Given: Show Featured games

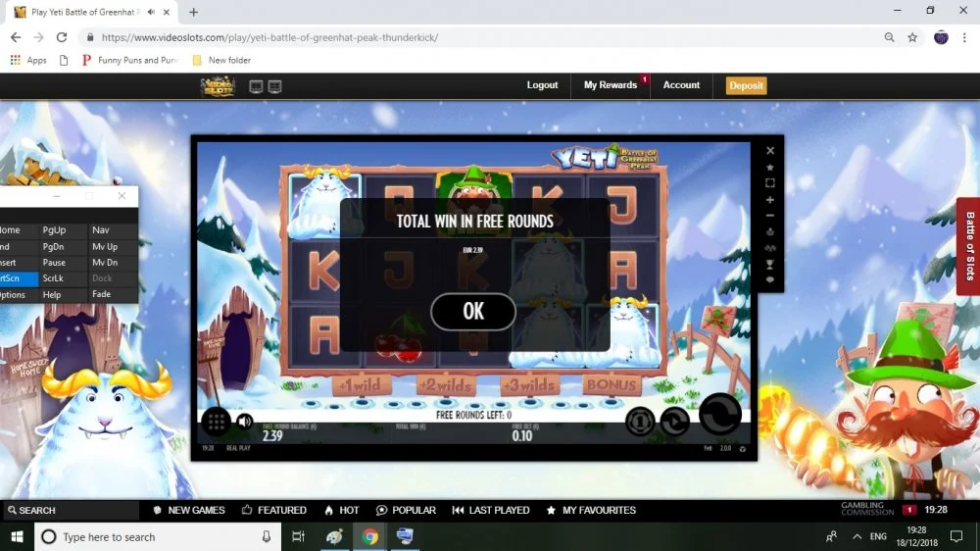Looking at the screenshot, I should tap(273, 511).
